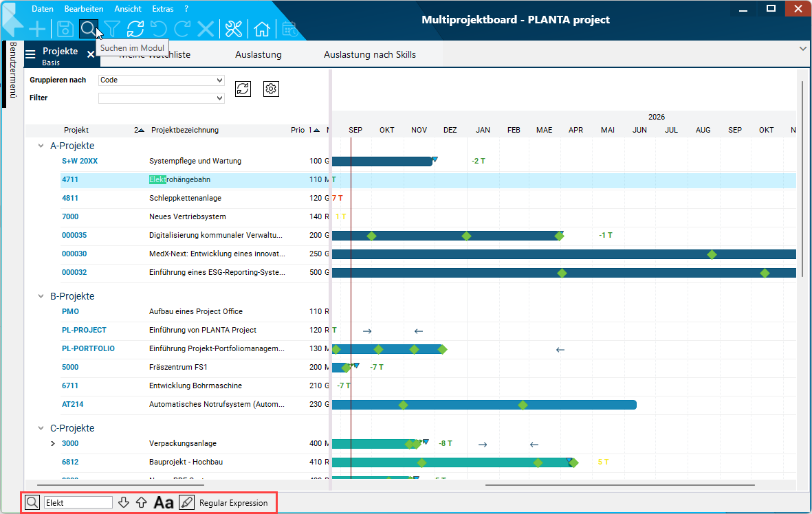Open the Bearbeiten menu
The height and width of the screenshot is (514, 812).
pyautogui.click(x=84, y=9)
